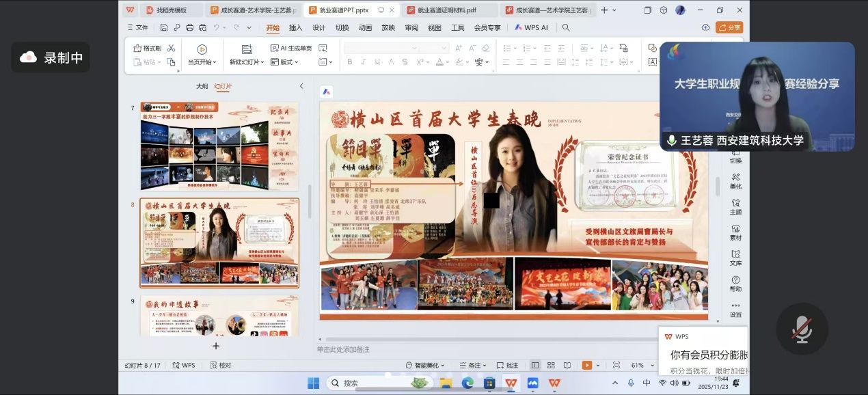Open Microsoft Edge from the taskbar
This screenshot has width=868, height=395.
[x=467, y=383]
